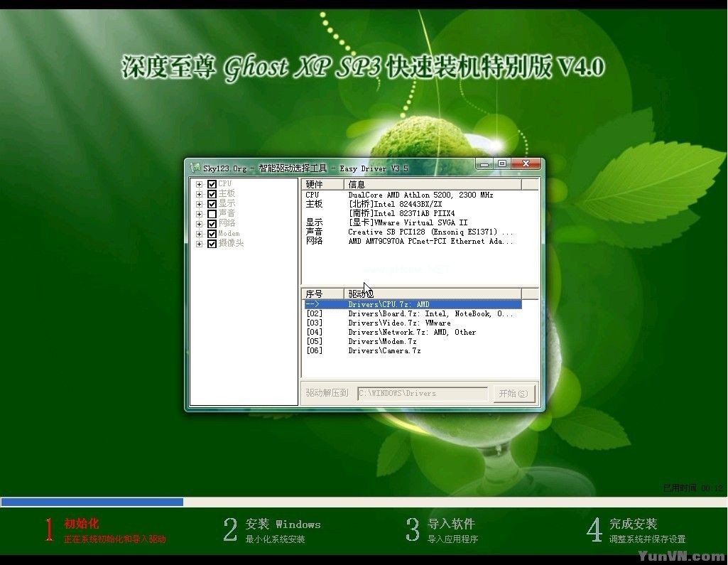Click the 硬件 column header
Viewport: 728px width, 565px height.
(322, 185)
